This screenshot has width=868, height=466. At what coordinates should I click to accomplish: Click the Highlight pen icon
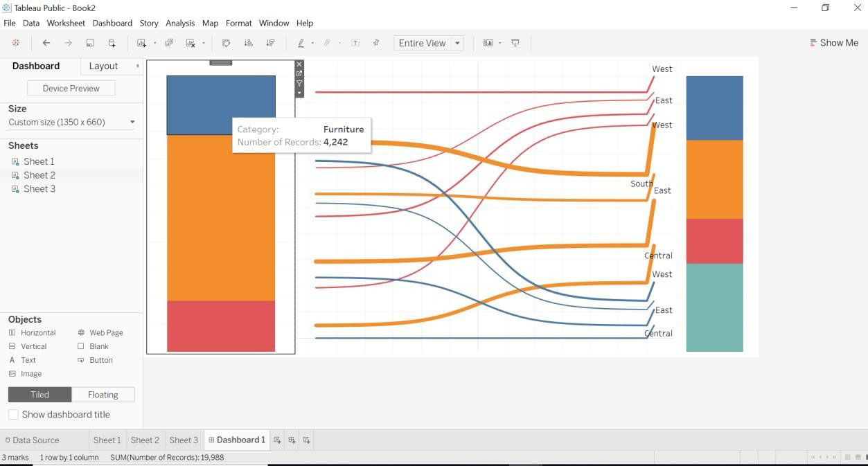pyautogui.click(x=301, y=43)
